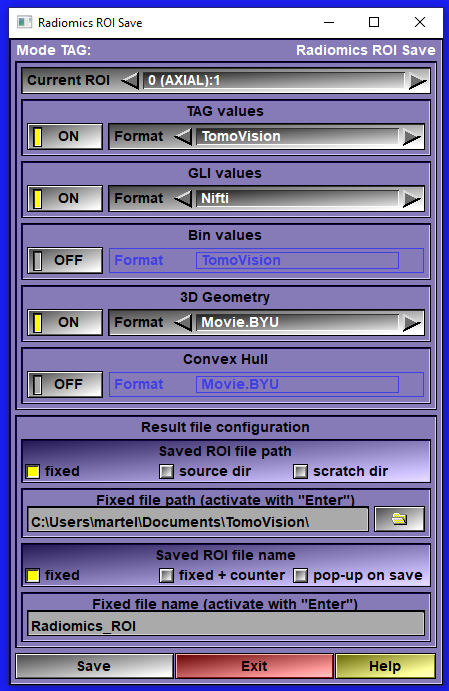
Task: Choose fixed + counter file name option
Action: (x=167, y=576)
